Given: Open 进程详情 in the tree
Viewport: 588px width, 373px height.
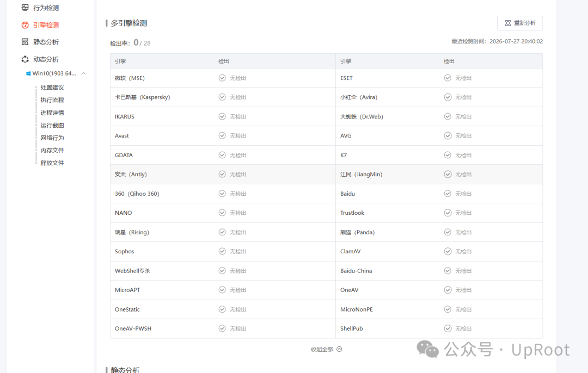Looking at the screenshot, I should pyautogui.click(x=52, y=113).
